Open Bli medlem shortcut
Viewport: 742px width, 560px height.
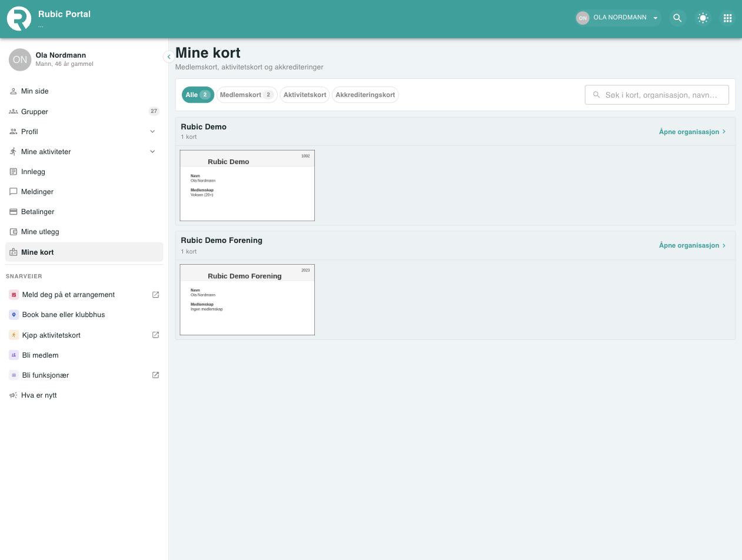pyautogui.click(x=84, y=355)
